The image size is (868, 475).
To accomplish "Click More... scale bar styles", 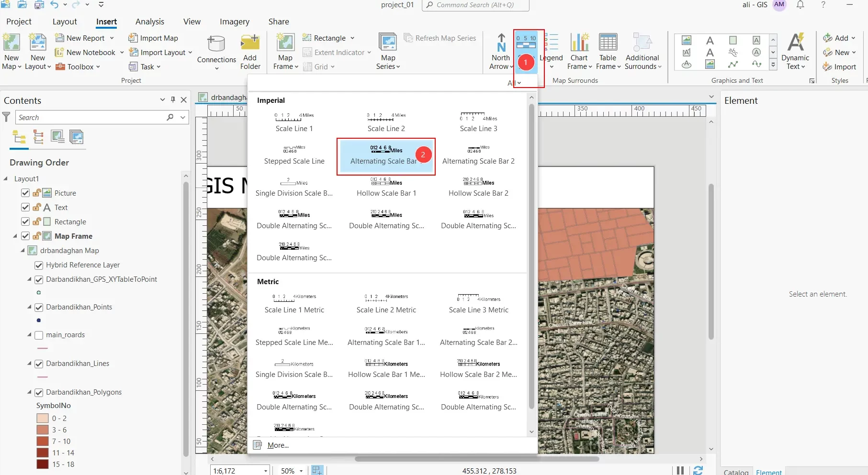I will pyautogui.click(x=278, y=445).
